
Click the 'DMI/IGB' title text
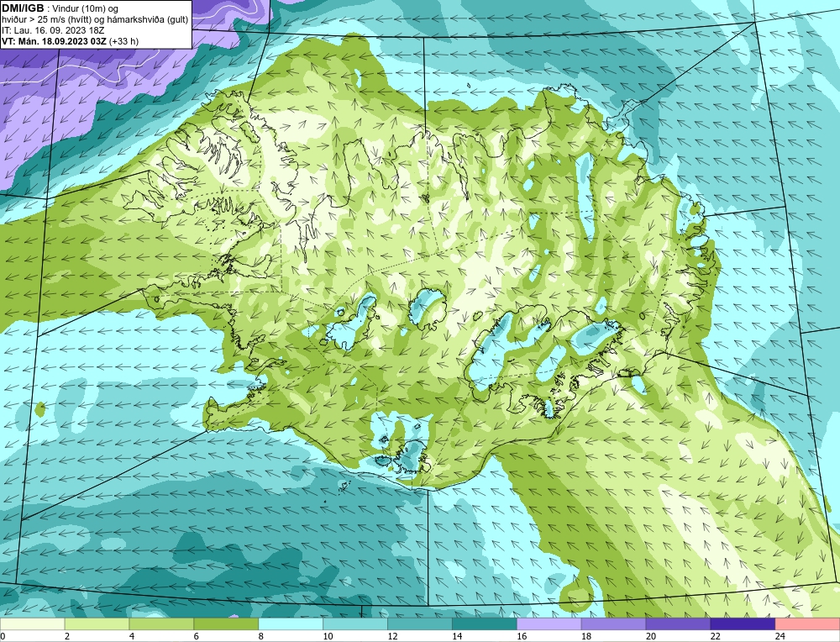[23, 8]
